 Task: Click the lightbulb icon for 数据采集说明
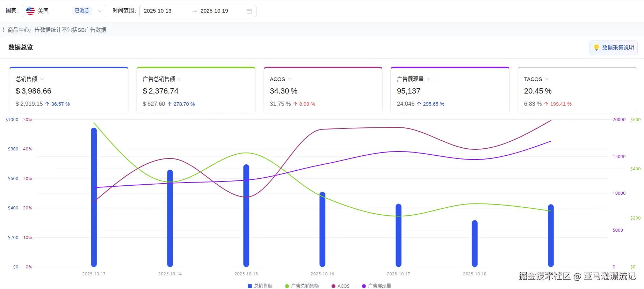596,47
